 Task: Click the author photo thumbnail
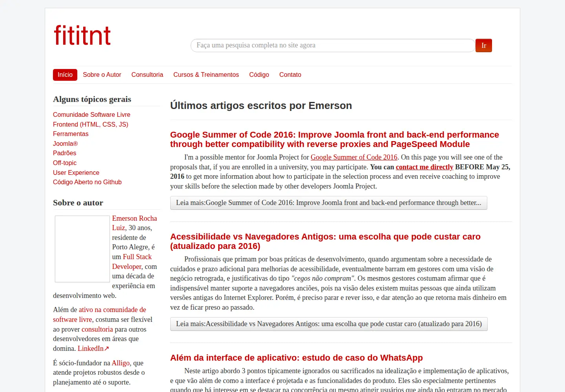click(x=82, y=249)
